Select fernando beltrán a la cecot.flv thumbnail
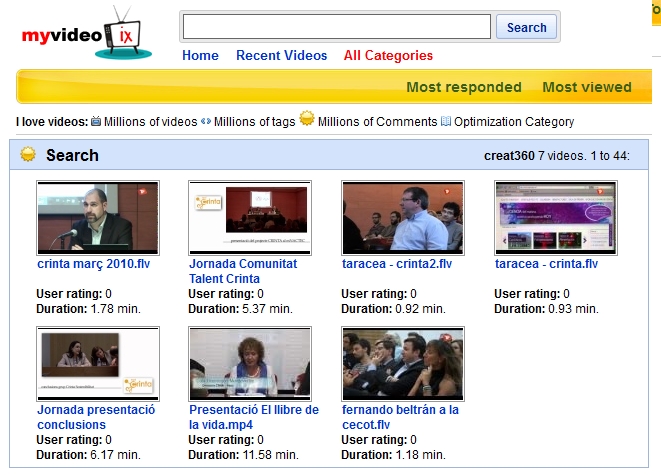661x475 pixels. [x=402, y=364]
